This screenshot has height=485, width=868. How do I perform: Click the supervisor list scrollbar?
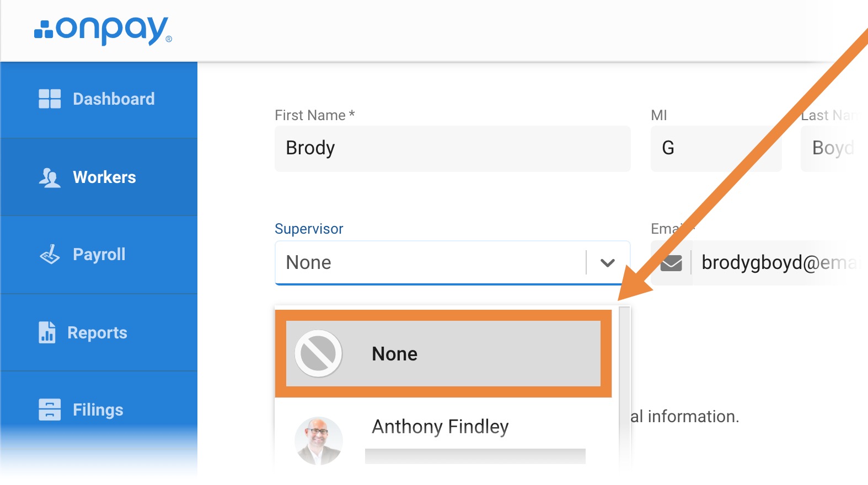[624, 386]
